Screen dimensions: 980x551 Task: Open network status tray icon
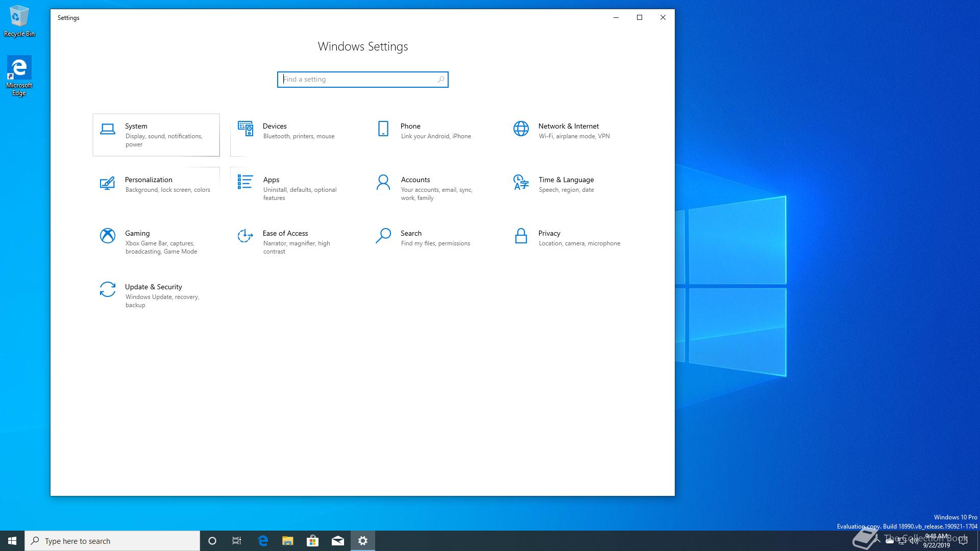[x=902, y=541]
